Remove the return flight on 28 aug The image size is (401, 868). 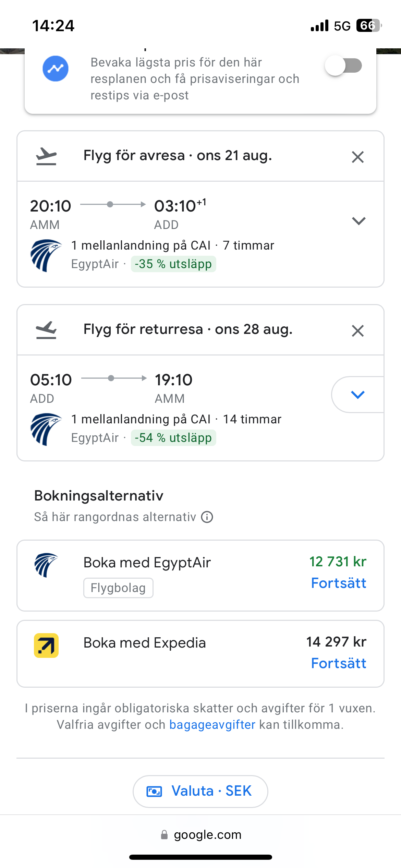(x=357, y=331)
